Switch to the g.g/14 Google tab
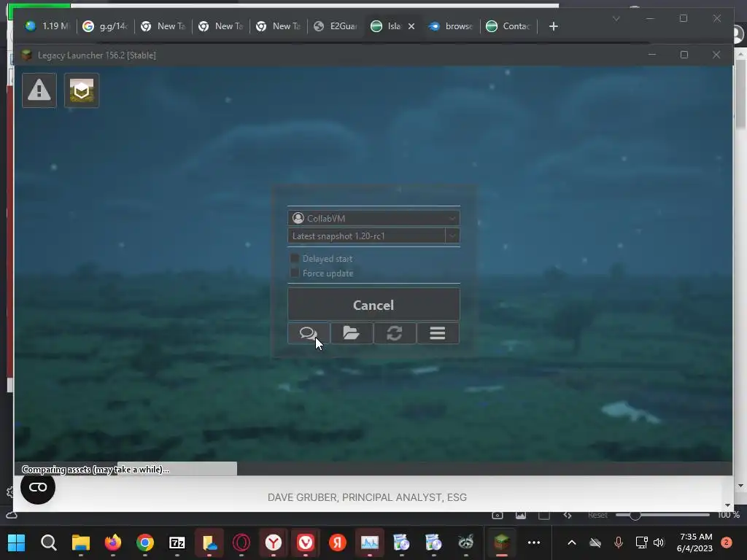 point(105,26)
